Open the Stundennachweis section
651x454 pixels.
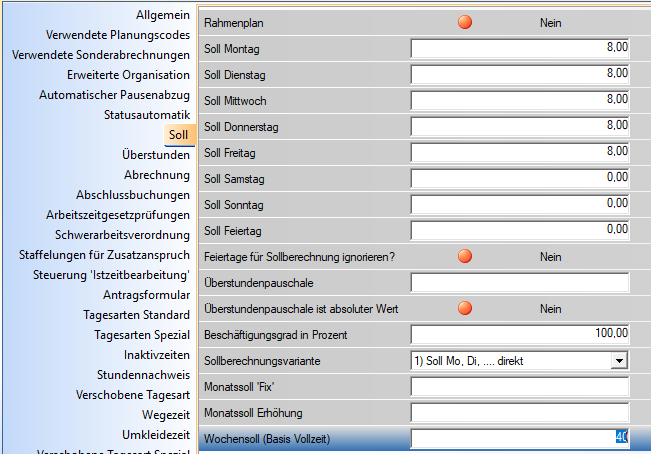[x=143, y=375]
